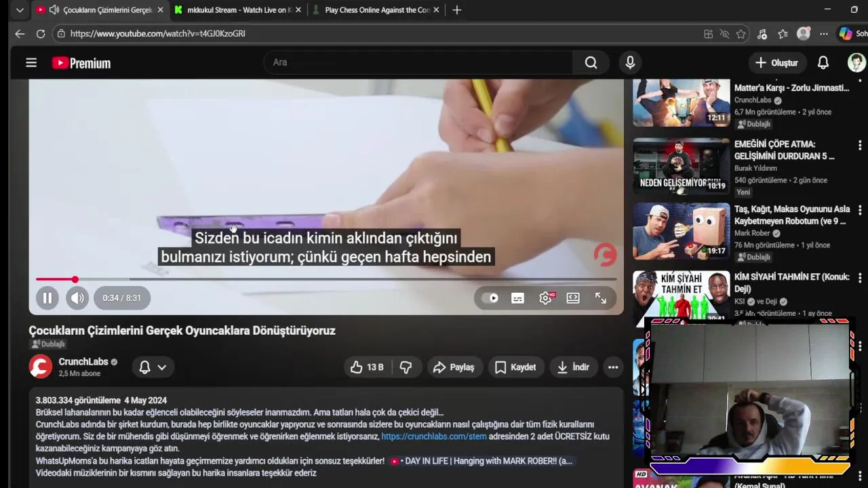This screenshot has height=488, width=868.
Task: Open the YouTube hamburger guide menu
Action: pyautogui.click(x=31, y=62)
